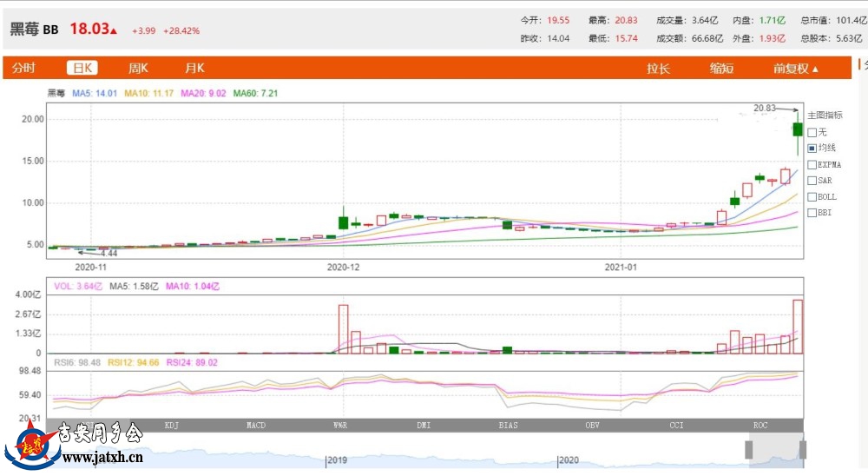Switch sub-indicator to KDJ

pos(172,426)
